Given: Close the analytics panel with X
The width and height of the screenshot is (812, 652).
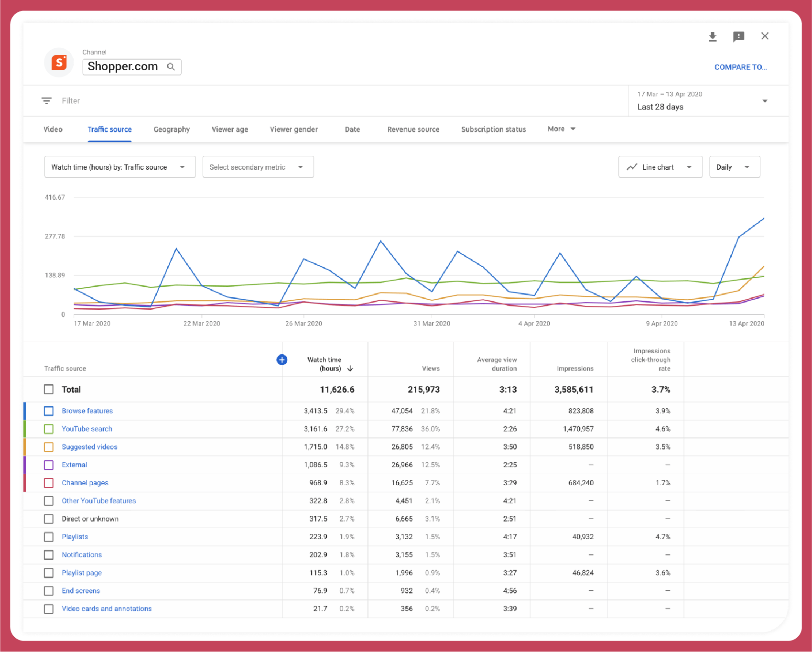Looking at the screenshot, I should (765, 36).
